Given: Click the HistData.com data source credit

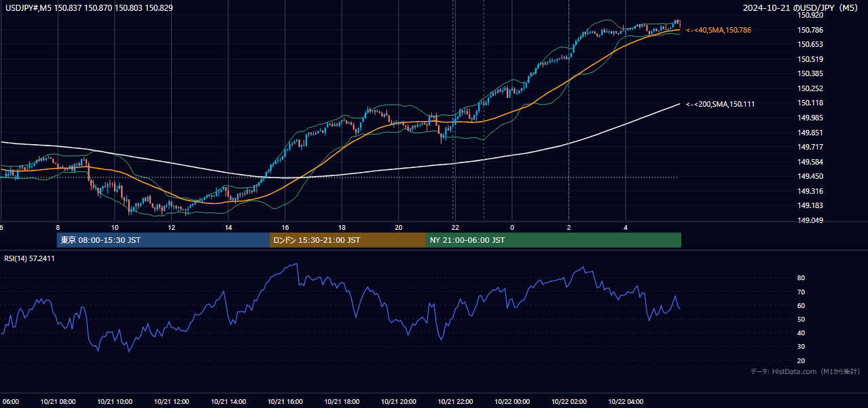Looking at the screenshot, I should pyautogui.click(x=806, y=371).
